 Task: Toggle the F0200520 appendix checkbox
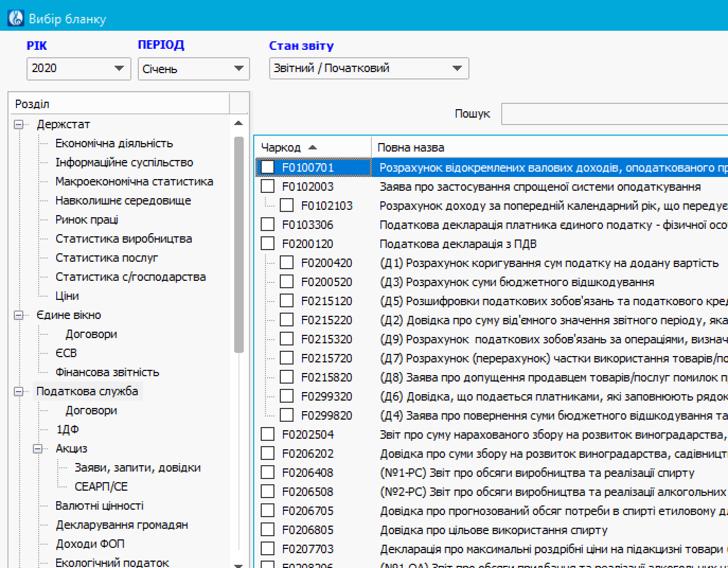[287, 282]
